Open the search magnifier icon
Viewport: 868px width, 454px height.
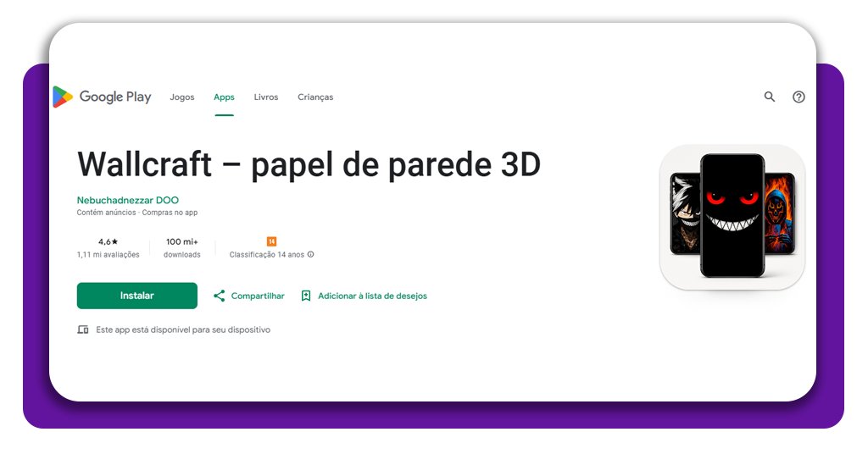click(770, 97)
